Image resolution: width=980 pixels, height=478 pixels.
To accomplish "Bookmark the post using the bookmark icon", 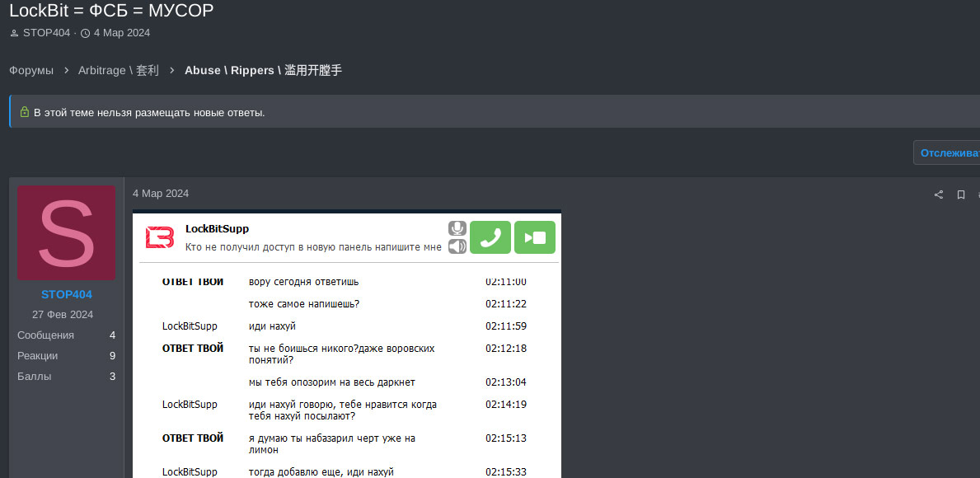I will click(x=960, y=195).
